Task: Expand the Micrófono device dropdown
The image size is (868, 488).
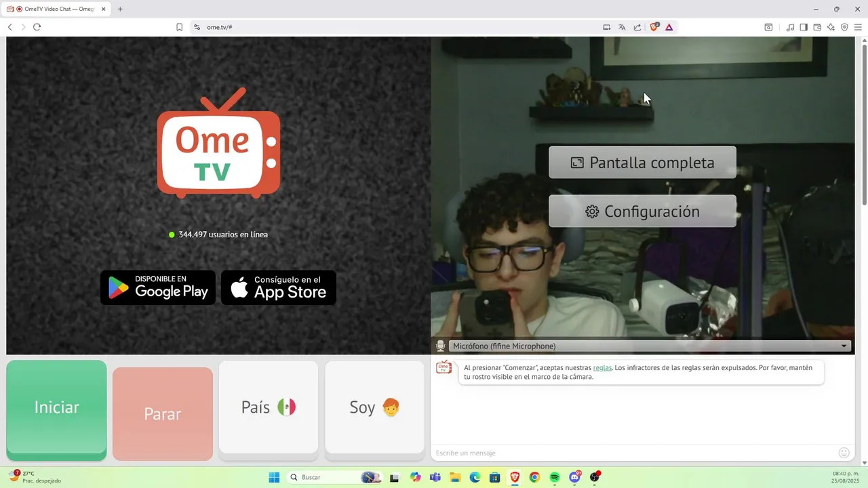Action: [650, 346]
